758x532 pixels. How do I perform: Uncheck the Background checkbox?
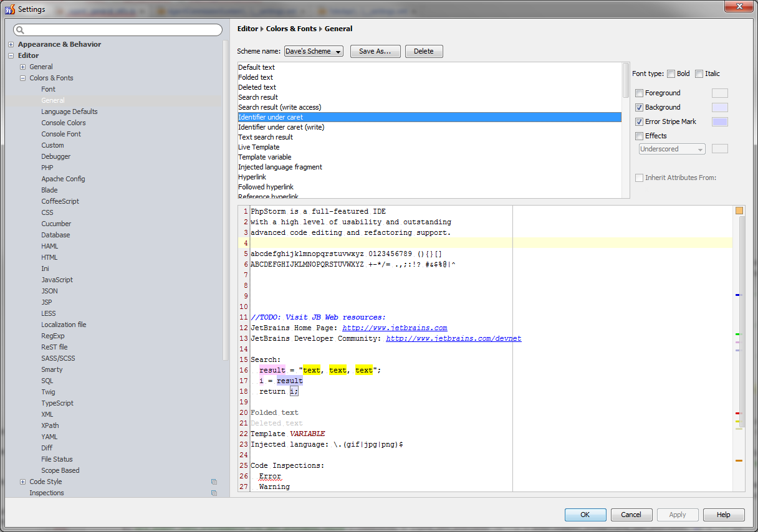pyautogui.click(x=639, y=107)
